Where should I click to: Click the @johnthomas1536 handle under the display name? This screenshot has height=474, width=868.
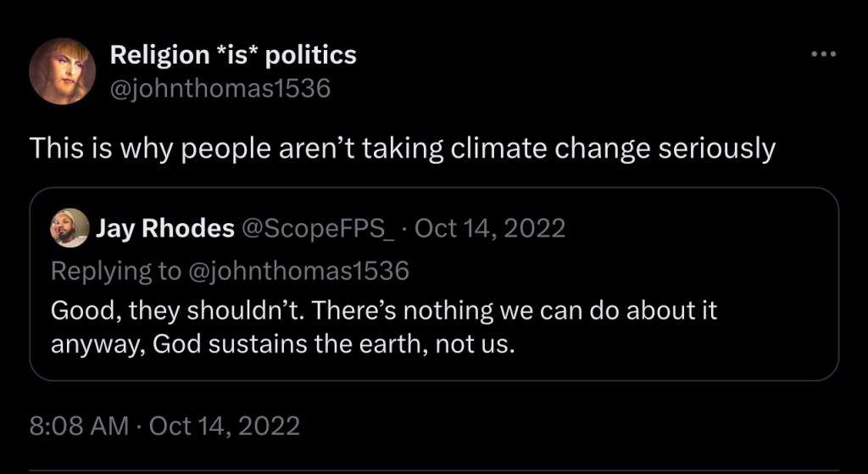point(220,87)
